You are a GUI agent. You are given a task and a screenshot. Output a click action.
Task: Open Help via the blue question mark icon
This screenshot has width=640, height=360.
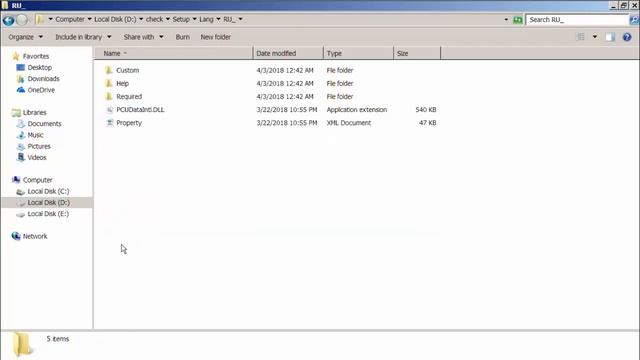627,37
